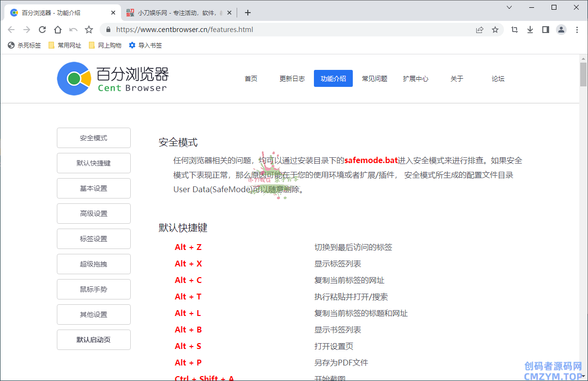588x381 pixels.
Task: Open a new tab with plus button
Action: (x=248, y=13)
